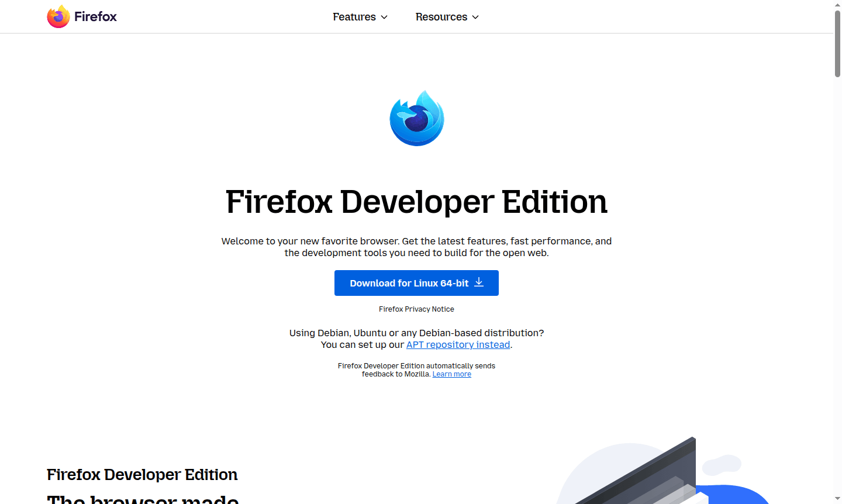Open the Firefox Privacy Notice
The width and height of the screenshot is (842, 504).
point(416,309)
